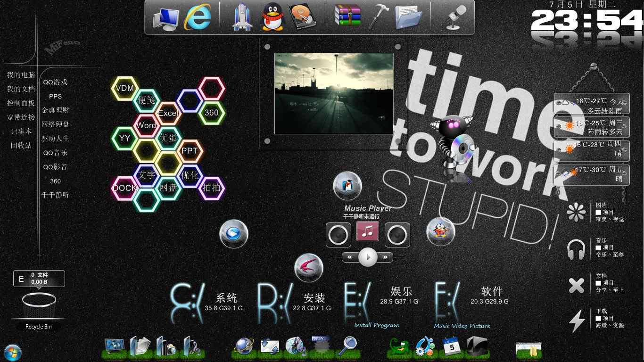
Task: Open the calendar icon showing 5
Action: point(451,347)
